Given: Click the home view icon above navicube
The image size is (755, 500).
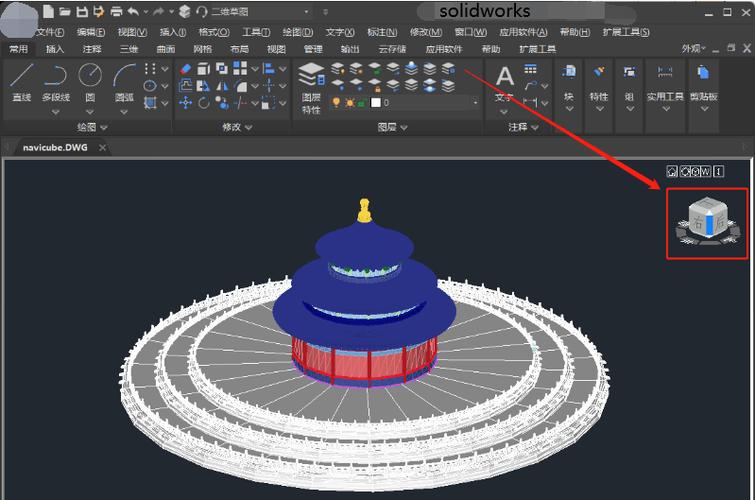Looking at the screenshot, I should click(672, 171).
